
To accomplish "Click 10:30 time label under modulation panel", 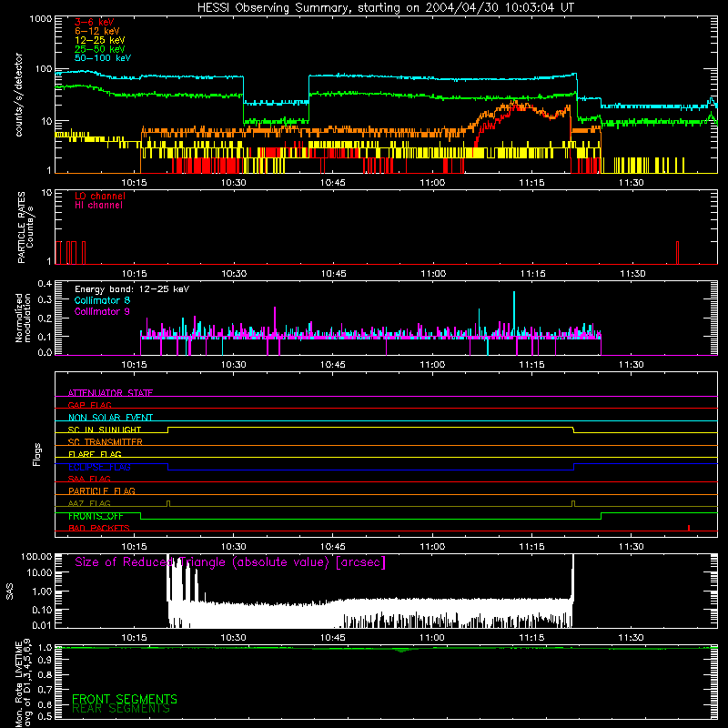I will (x=234, y=365).
